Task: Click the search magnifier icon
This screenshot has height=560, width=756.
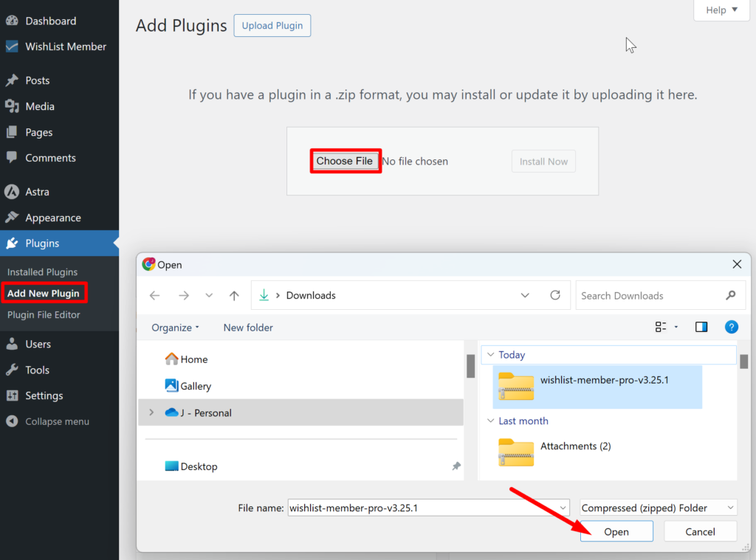Action: [x=730, y=295]
